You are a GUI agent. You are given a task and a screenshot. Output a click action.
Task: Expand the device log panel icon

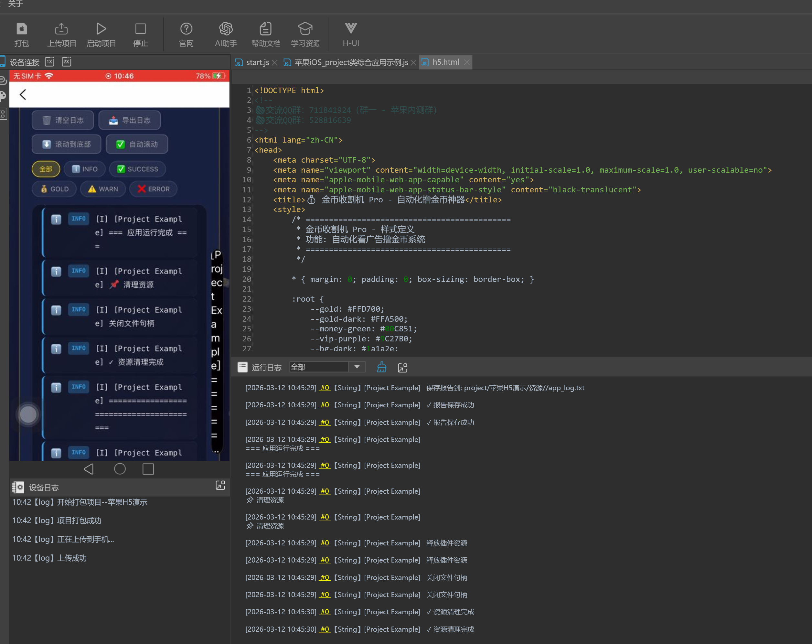(x=220, y=486)
